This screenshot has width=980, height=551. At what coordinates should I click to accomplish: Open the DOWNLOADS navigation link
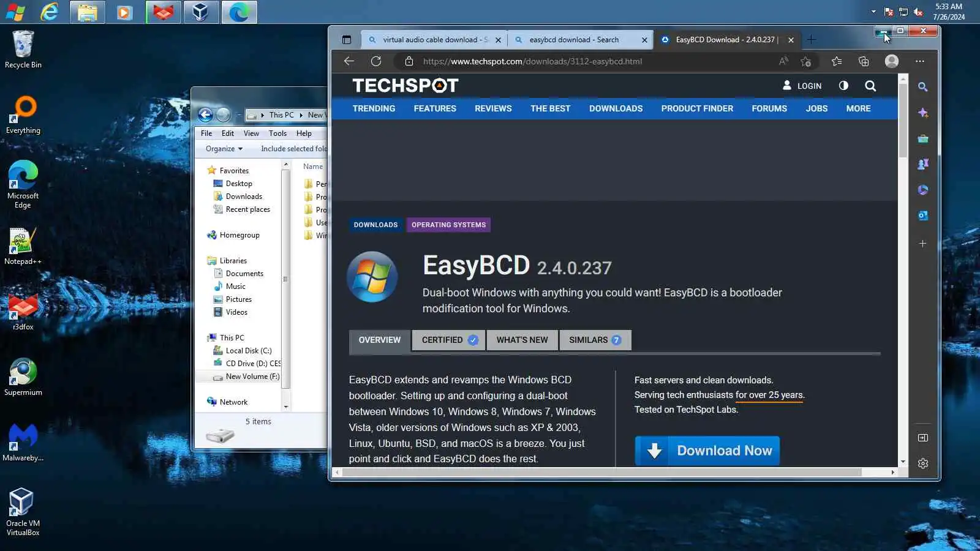tap(616, 108)
